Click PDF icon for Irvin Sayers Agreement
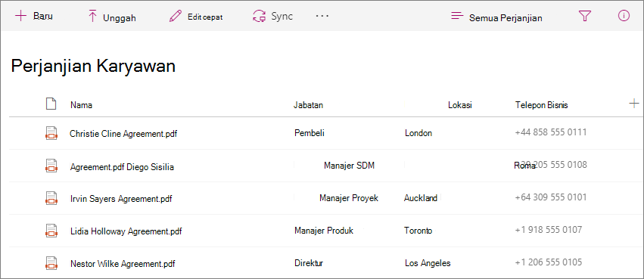Screen dimensions: 644x279 point(51,198)
